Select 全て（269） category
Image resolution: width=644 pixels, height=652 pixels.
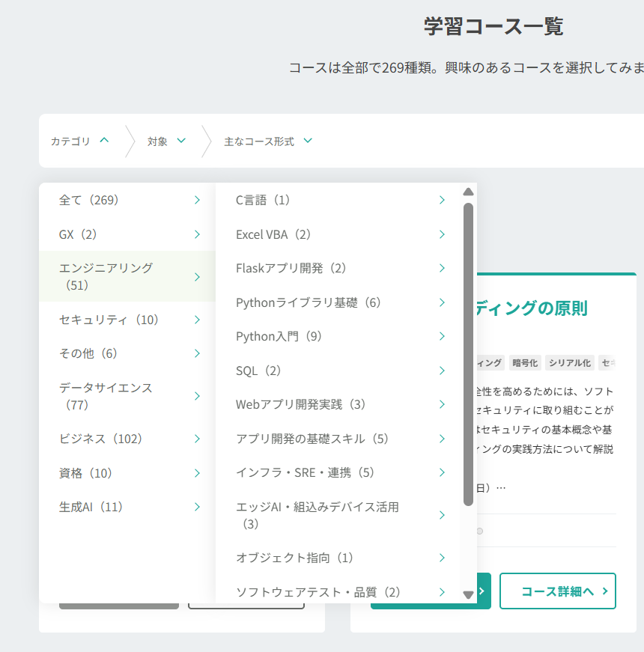[89, 200]
